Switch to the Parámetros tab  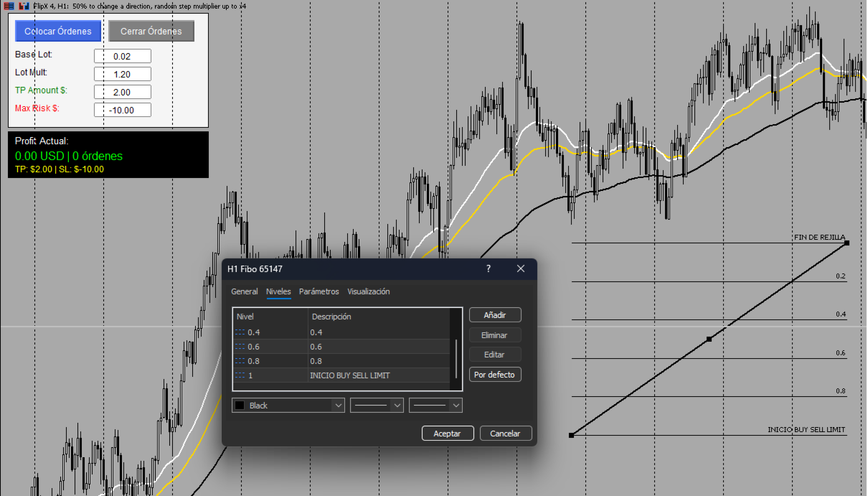(319, 291)
